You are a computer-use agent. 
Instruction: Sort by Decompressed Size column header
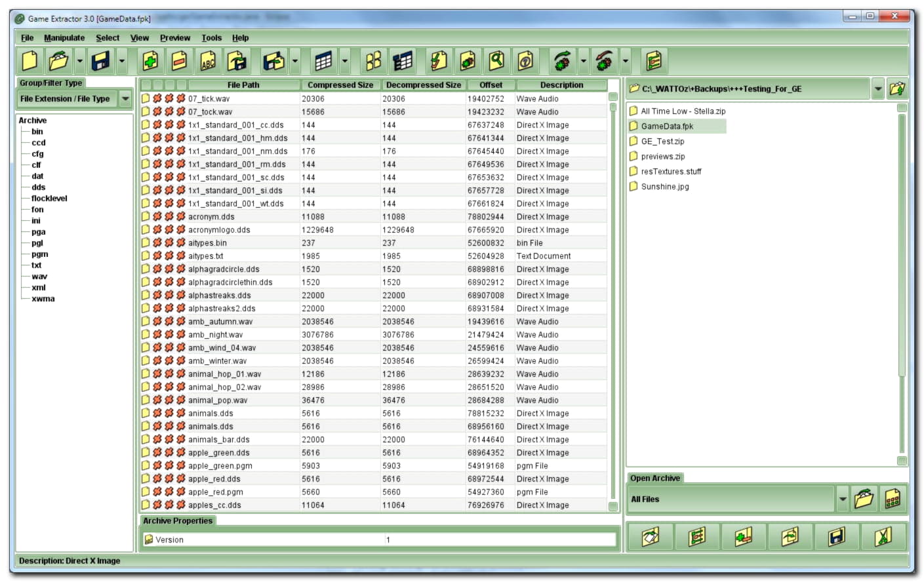coord(424,85)
